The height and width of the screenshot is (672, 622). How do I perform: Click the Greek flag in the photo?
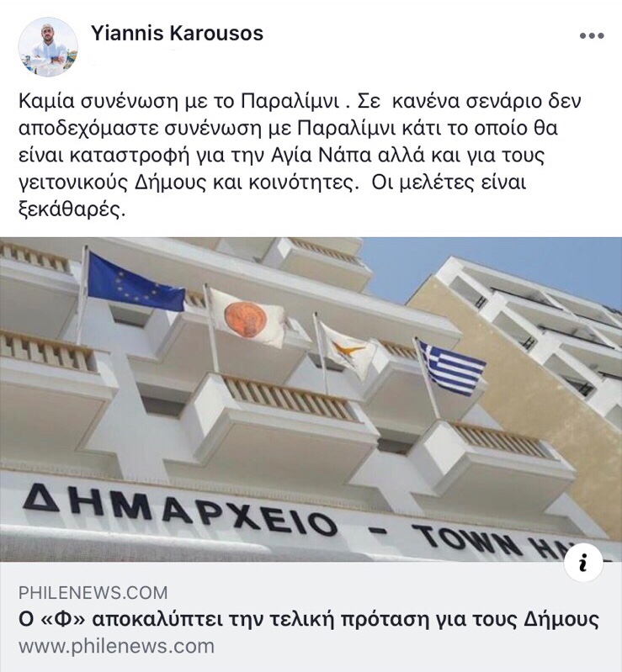coord(451,368)
